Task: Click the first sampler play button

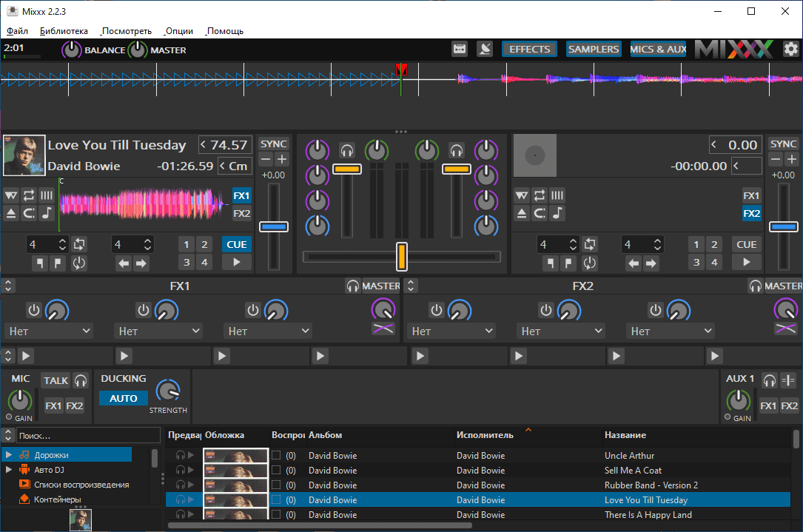Action: (x=26, y=355)
